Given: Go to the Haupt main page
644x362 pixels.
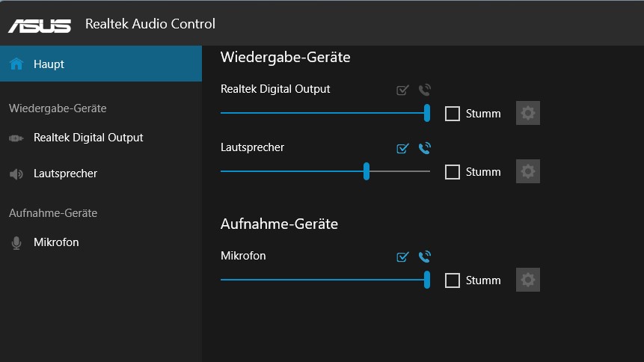Looking at the screenshot, I should click(x=49, y=64).
